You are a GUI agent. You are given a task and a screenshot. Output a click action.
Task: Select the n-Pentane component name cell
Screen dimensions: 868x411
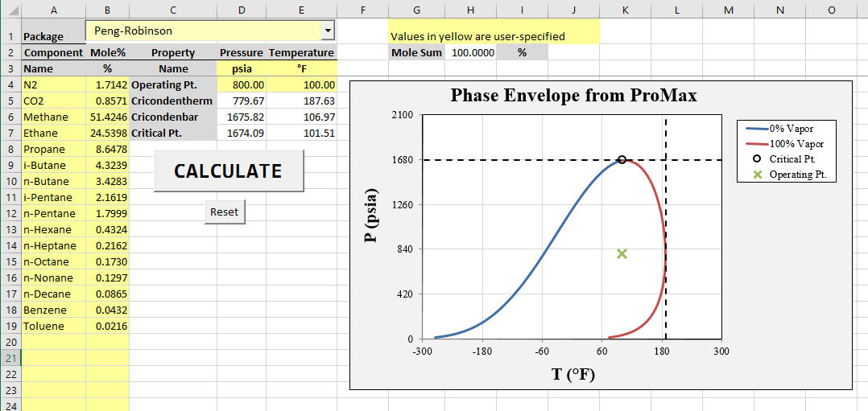[x=54, y=213]
